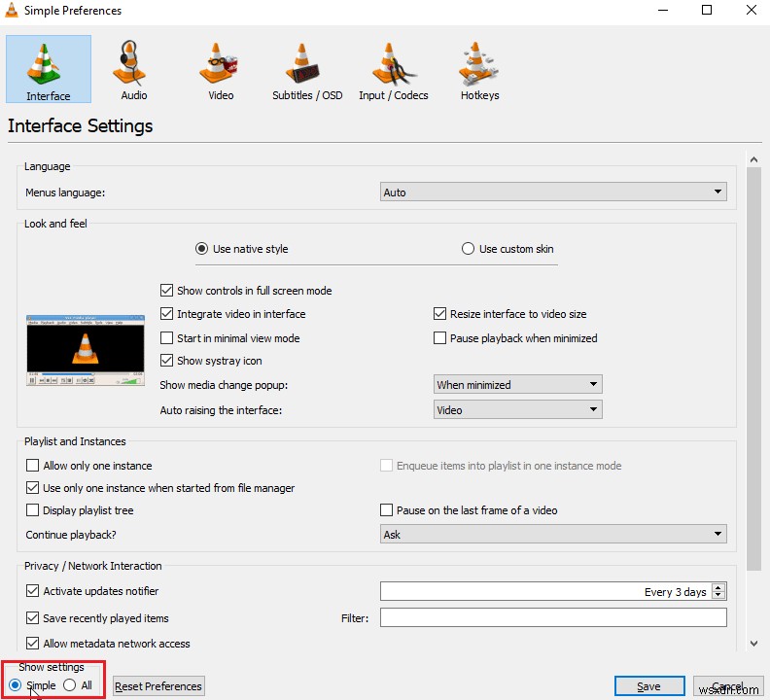This screenshot has width=770, height=700.
Task: Open Auto raising the interface dropdown
Action: 517,409
